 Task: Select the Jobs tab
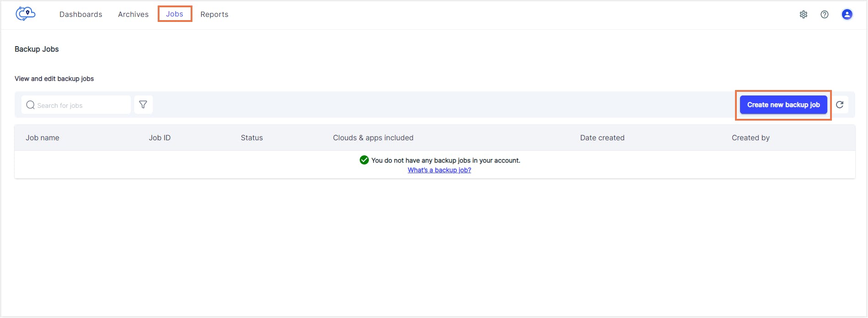[175, 14]
